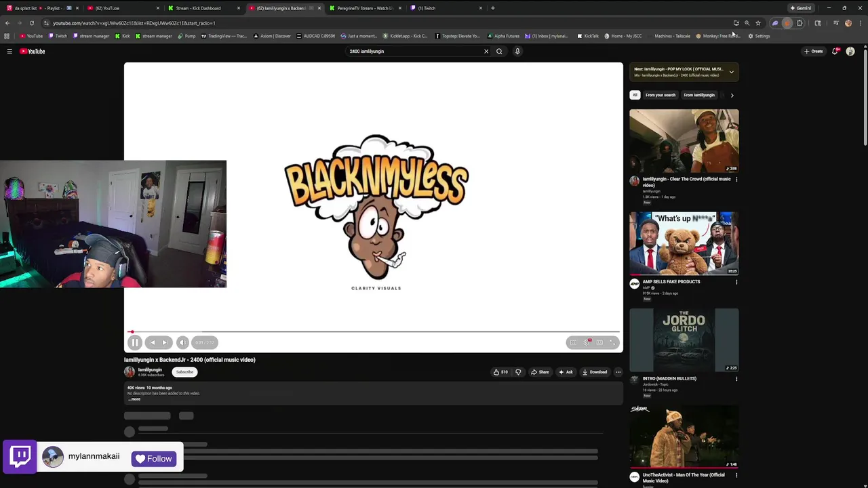Go back in browser history
Screen dimensions: 868x488
click(7, 23)
